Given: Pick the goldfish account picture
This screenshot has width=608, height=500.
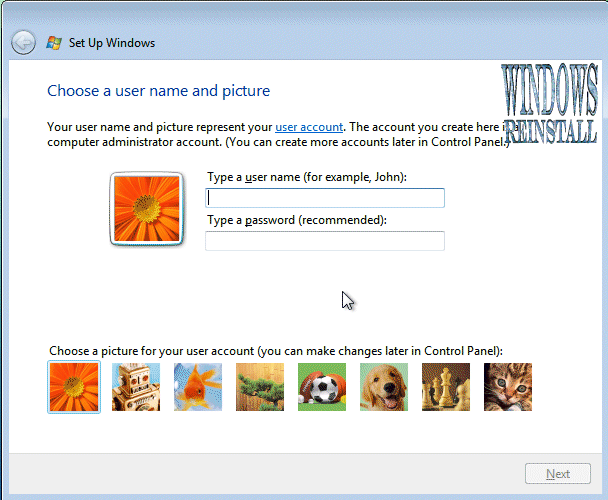Looking at the screenshot, I should click(x=198, y=387).
